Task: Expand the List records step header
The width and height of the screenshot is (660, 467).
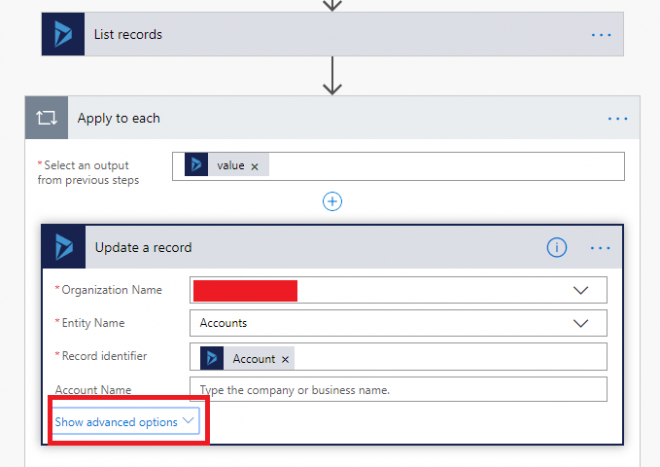Action: (x=333, y=34)
